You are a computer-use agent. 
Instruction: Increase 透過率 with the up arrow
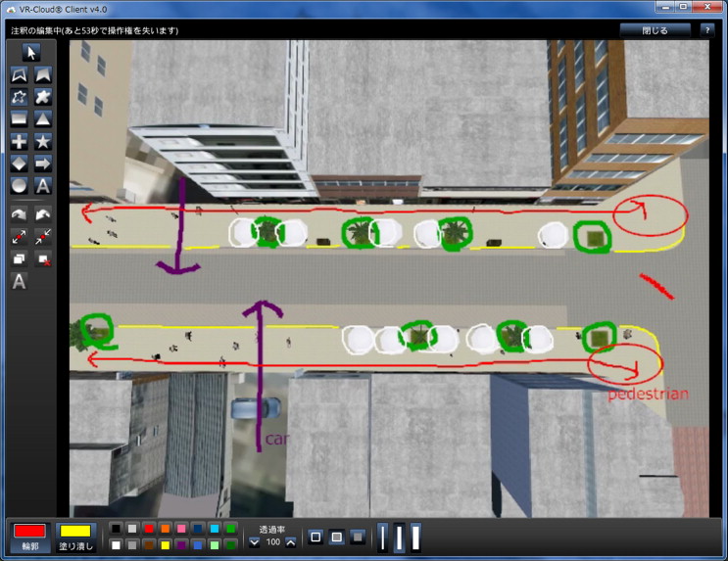coord(291,541)
